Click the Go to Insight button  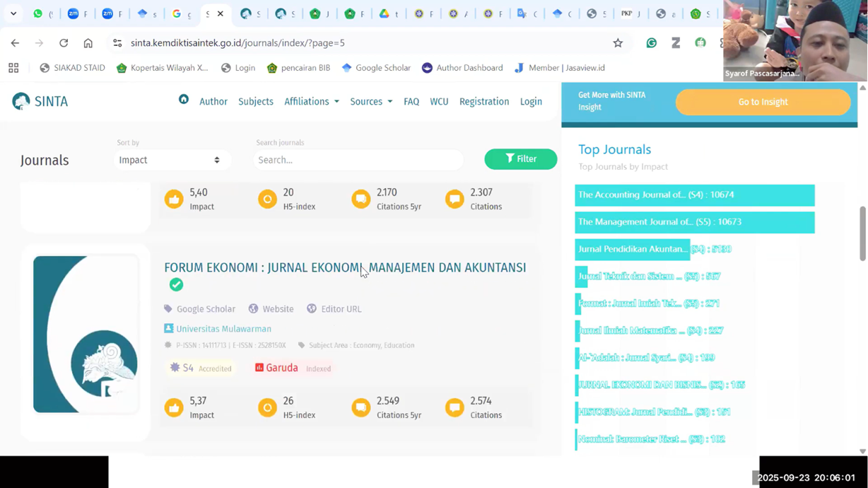[x=763, y=102]
